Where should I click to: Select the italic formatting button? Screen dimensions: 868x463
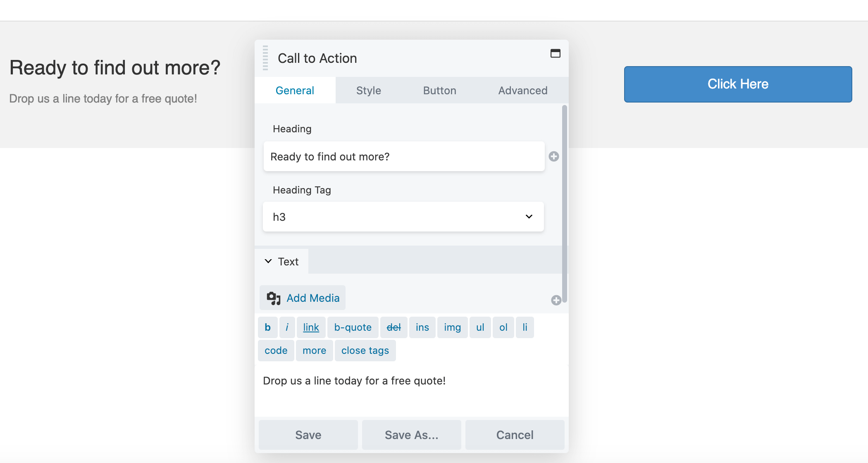pos(287,327)
